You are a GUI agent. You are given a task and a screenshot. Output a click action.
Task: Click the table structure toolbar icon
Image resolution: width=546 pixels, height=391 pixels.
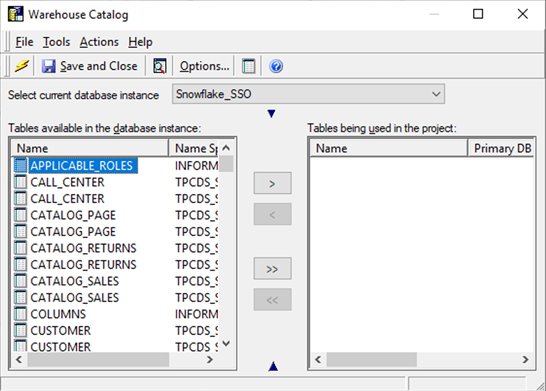249,66
